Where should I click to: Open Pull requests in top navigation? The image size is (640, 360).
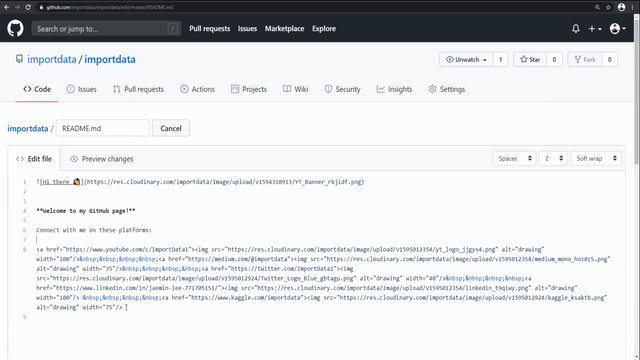(209, 29)
